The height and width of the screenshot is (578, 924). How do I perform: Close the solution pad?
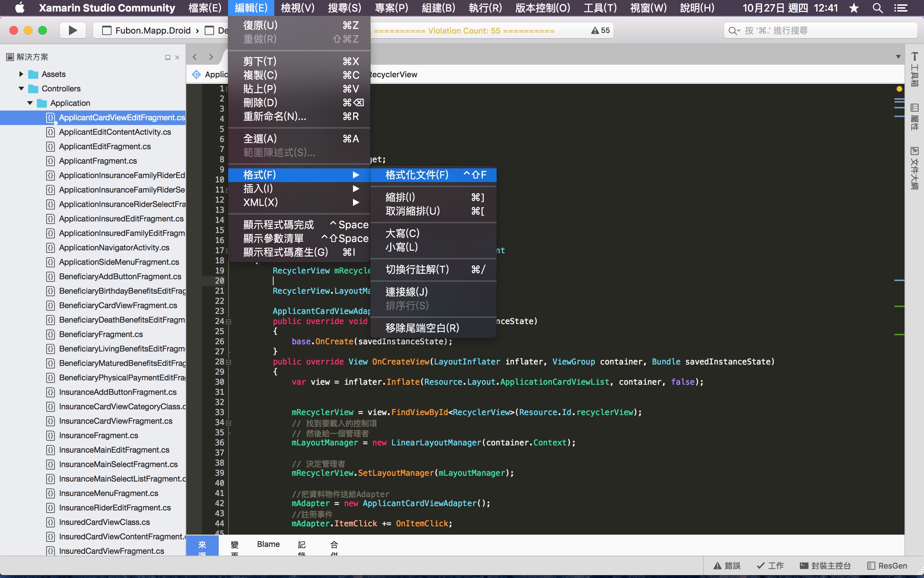[x=177, y=57]
